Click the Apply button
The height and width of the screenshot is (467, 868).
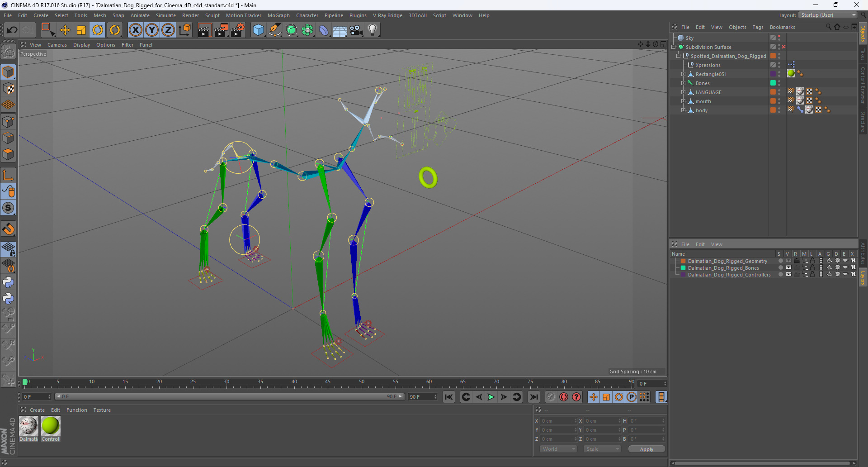coord(646,449)
